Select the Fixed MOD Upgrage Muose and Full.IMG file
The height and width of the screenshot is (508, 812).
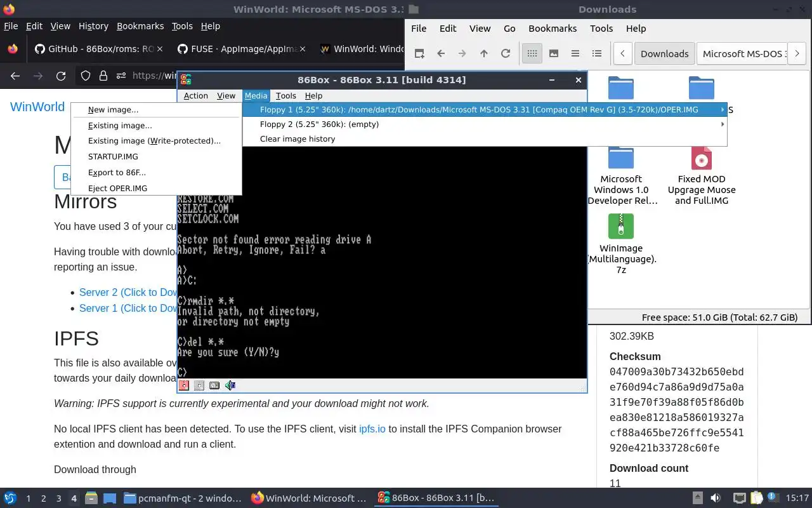(x=702, y=175)
